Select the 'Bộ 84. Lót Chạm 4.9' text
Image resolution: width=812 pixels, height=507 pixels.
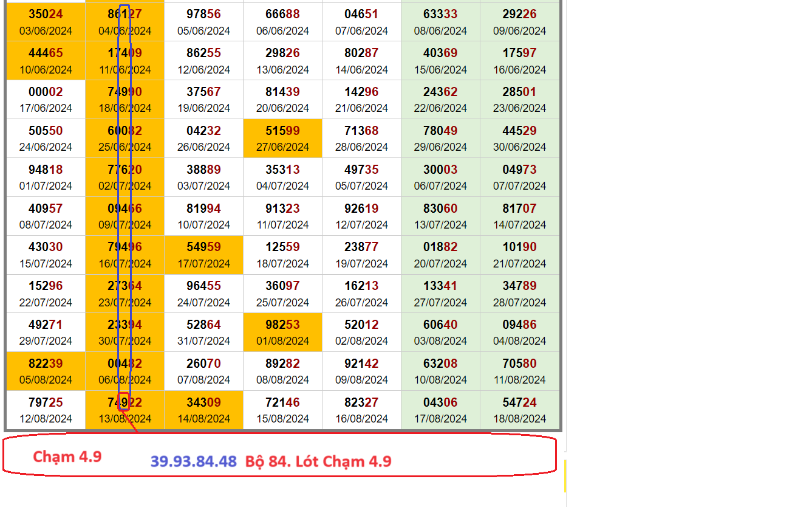(x=318, y=461)
